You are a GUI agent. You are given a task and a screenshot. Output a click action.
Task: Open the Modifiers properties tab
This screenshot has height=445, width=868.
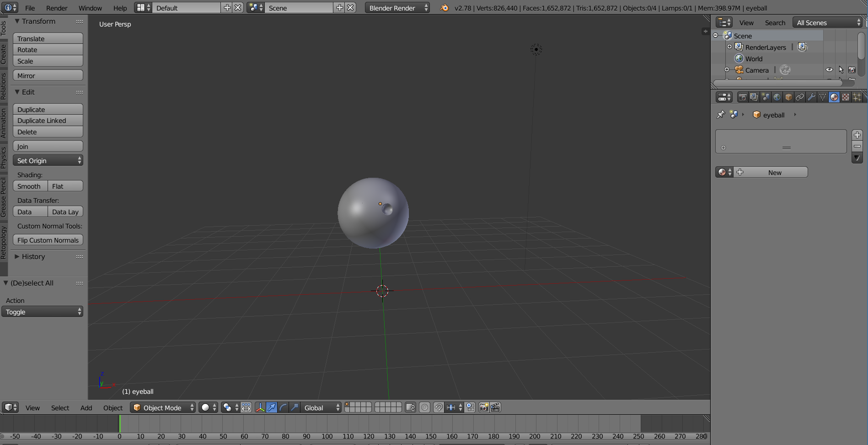click(x=812, y=97)
